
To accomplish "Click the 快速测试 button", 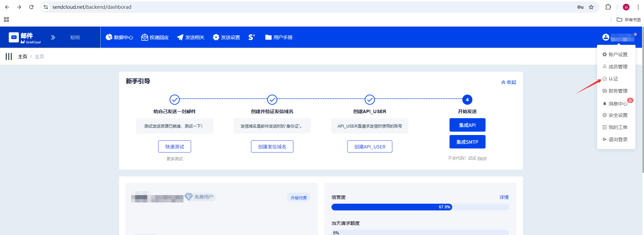I will coord(175,146).
